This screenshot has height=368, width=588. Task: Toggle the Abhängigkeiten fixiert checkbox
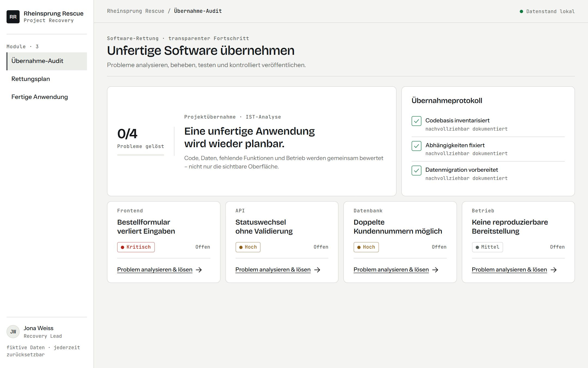[416, 146]
